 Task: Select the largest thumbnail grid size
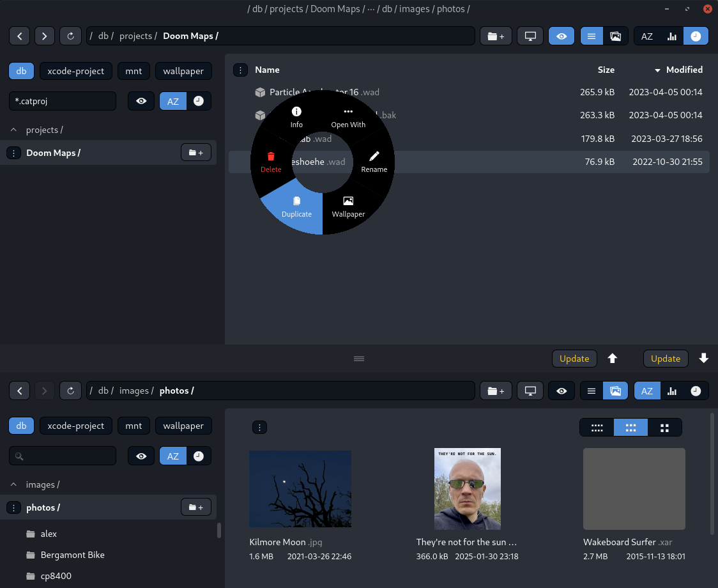[x=664, y=428]
